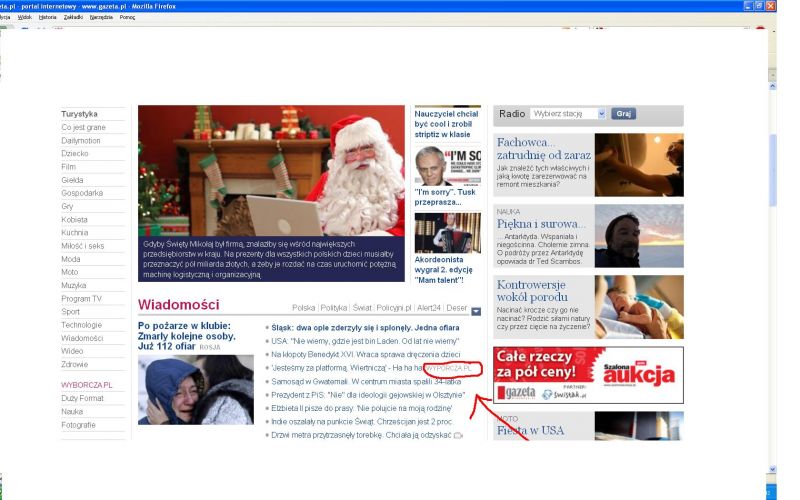Switch to the Policyjni.pl tab
Screen dimensions: 800x500
tap(393, 308)
